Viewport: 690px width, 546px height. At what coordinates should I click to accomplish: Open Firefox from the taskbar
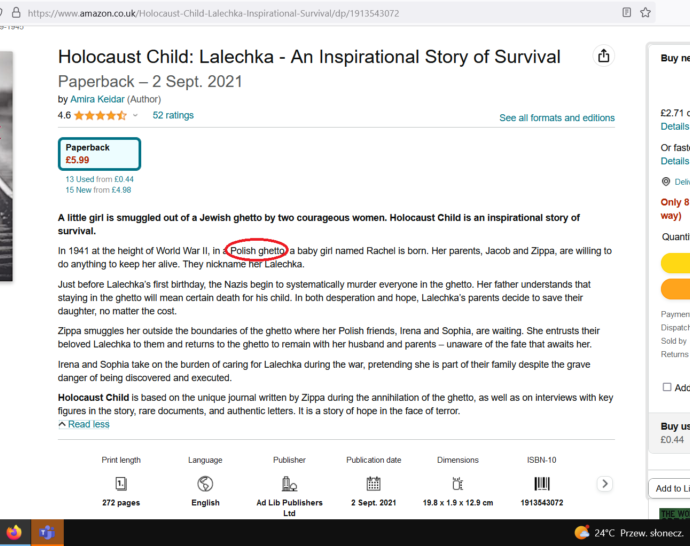[14, 533]
